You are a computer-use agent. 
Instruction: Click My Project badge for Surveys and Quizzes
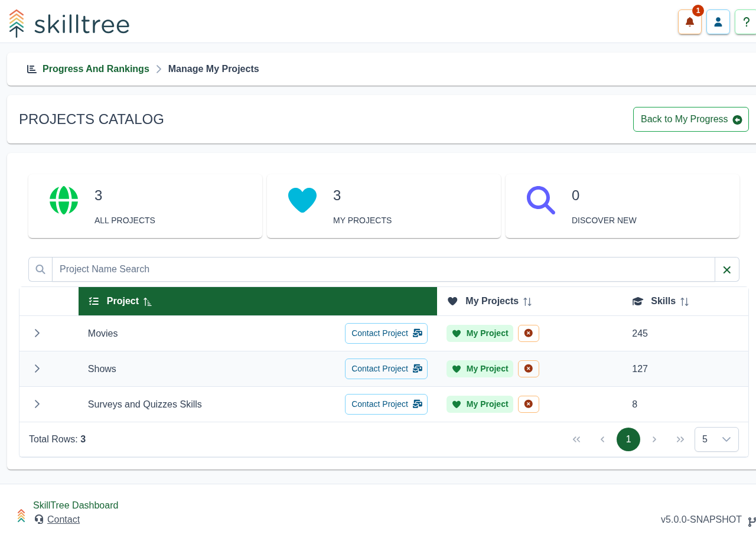tap(480, 404)
